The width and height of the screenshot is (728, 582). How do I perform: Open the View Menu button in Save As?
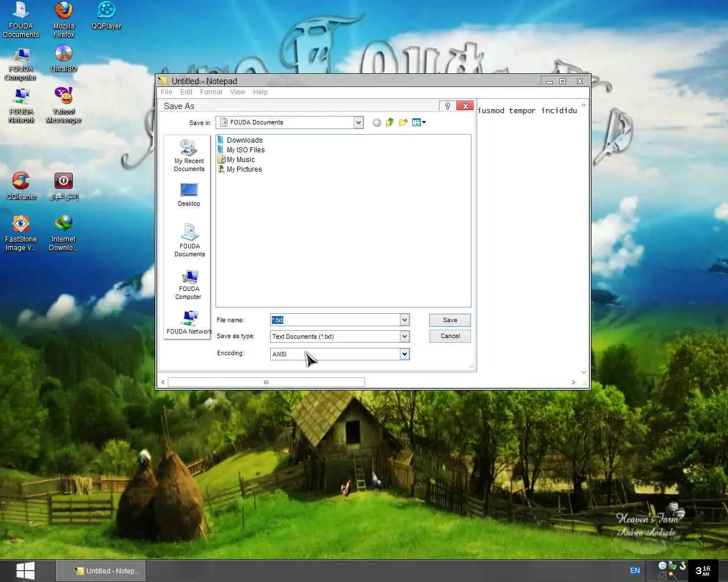(419, 122)
